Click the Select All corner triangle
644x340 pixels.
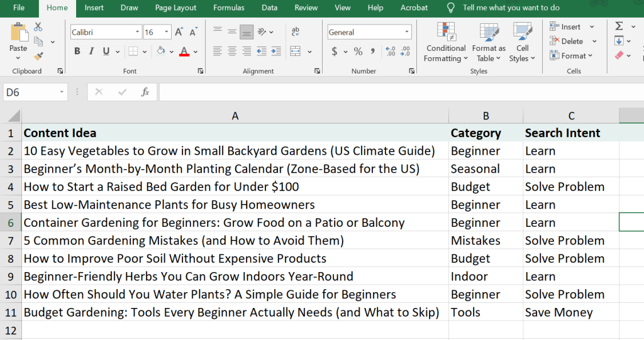[14, 116]
